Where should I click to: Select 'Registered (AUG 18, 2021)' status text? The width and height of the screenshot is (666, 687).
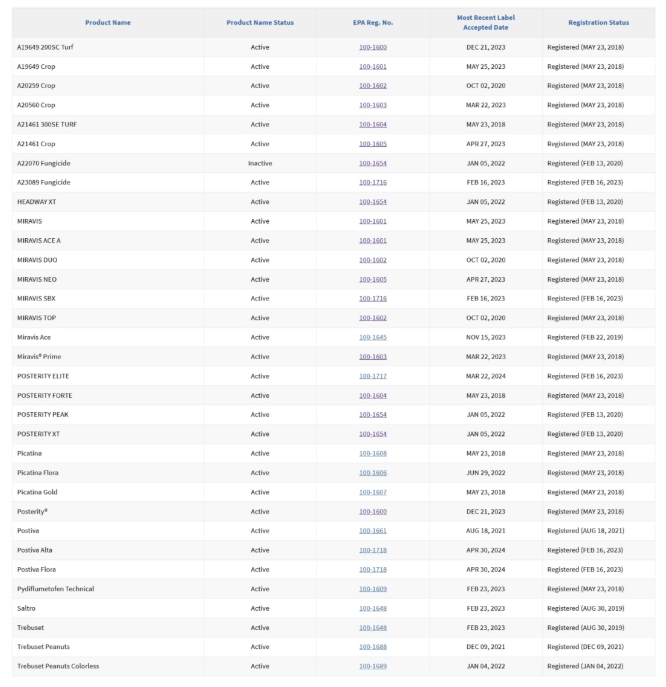point(586,531)
